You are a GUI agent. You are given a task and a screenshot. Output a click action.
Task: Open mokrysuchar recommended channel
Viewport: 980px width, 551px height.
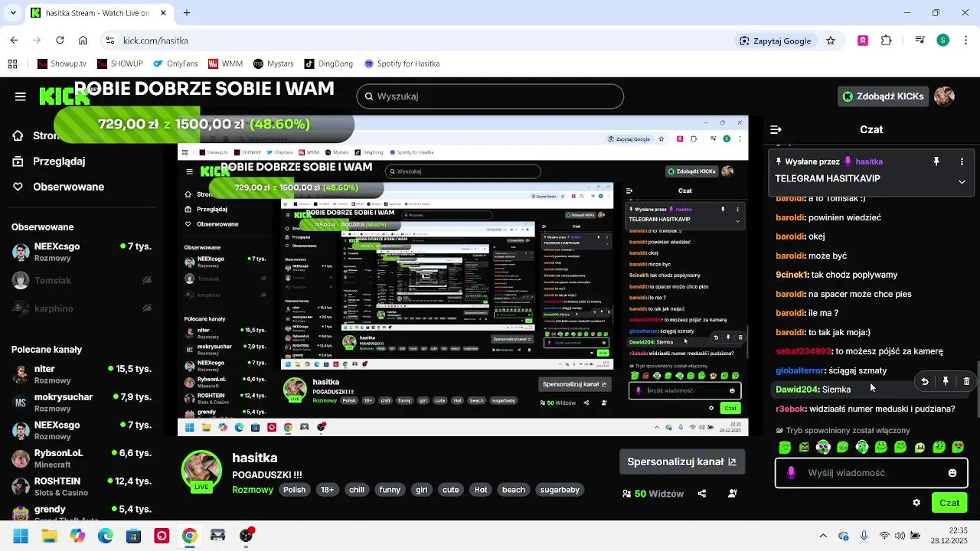(x=82, y=403)
